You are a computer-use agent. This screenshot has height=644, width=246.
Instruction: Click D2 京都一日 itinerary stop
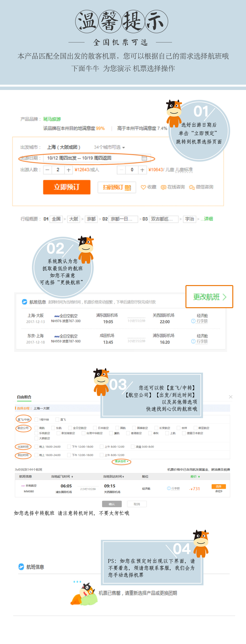click(x=123, y=219)
